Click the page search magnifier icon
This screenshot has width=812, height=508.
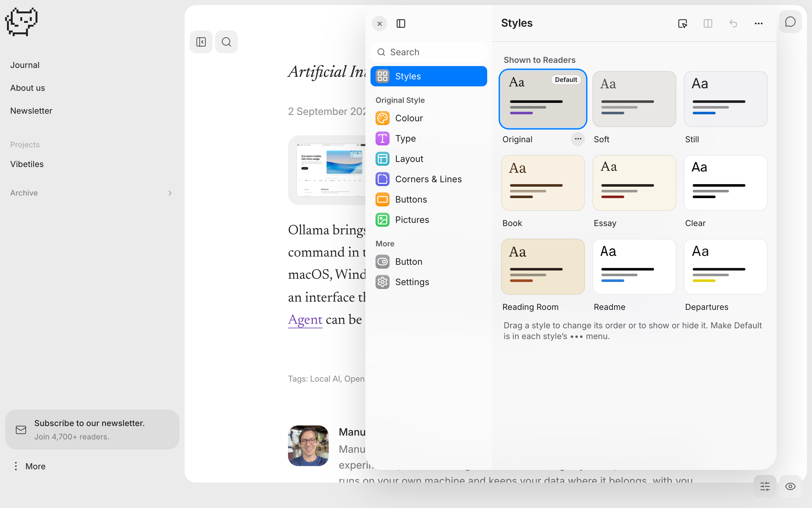(x=226, y=42)
